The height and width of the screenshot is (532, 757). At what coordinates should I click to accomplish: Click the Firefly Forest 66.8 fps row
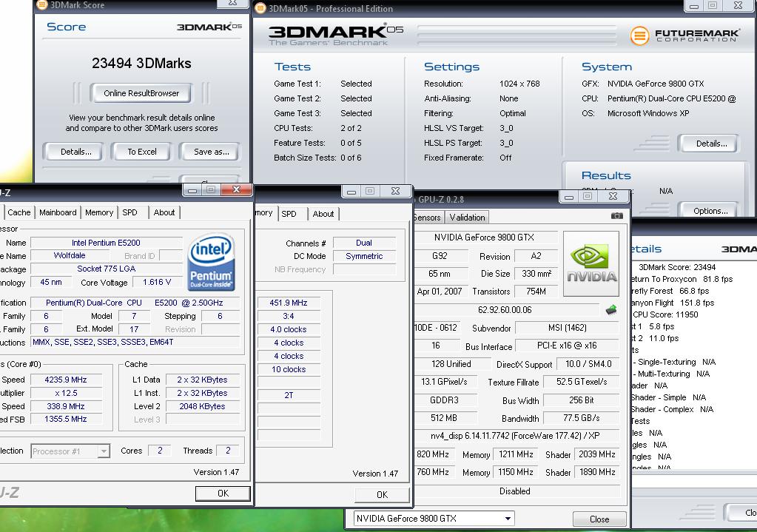point(670,291)
